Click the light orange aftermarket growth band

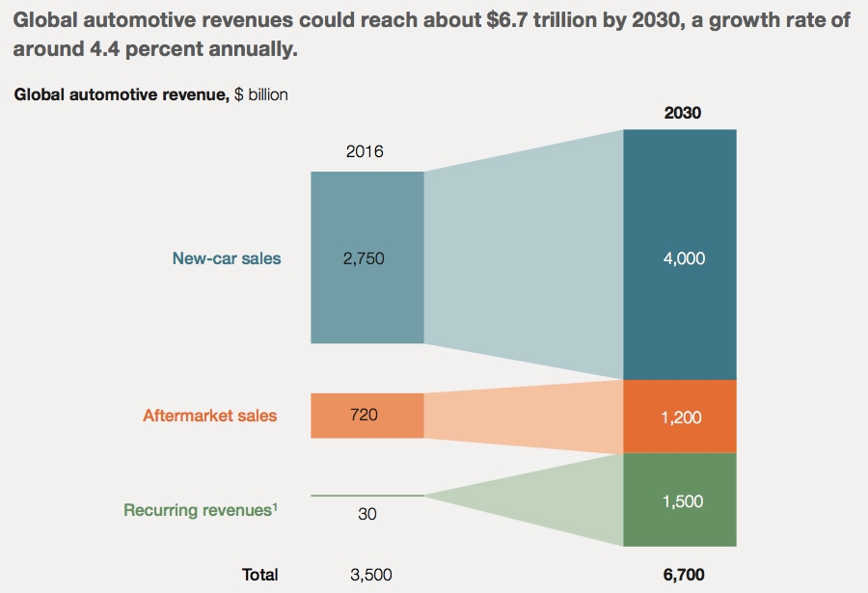tap(524, 417)
